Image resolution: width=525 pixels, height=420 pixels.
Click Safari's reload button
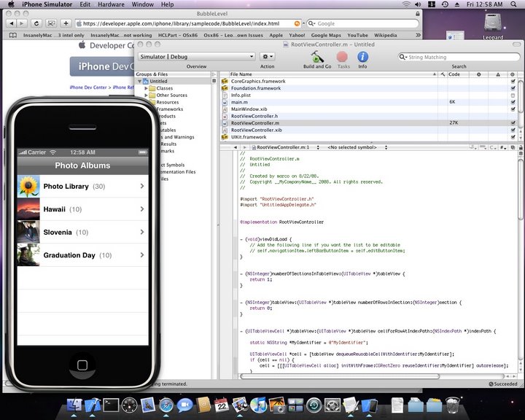(x=36, y=23)
